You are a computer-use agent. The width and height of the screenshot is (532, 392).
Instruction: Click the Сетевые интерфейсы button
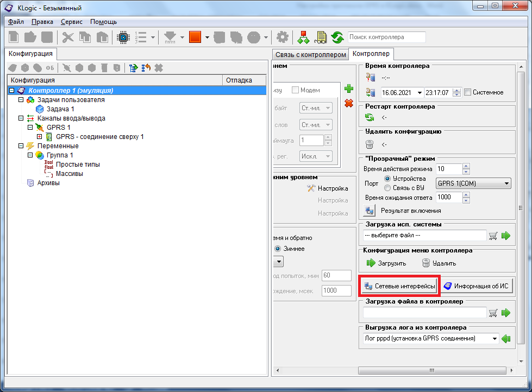coord(400,286)
